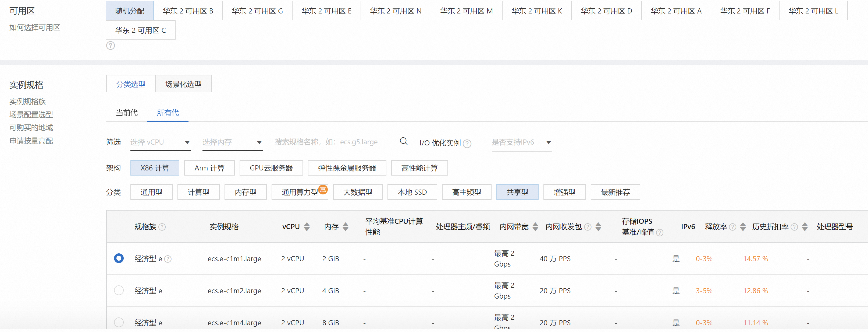This screenshot has height=332, width=868.
Task: Open 实例规格族 link
Action: point(27,101)
